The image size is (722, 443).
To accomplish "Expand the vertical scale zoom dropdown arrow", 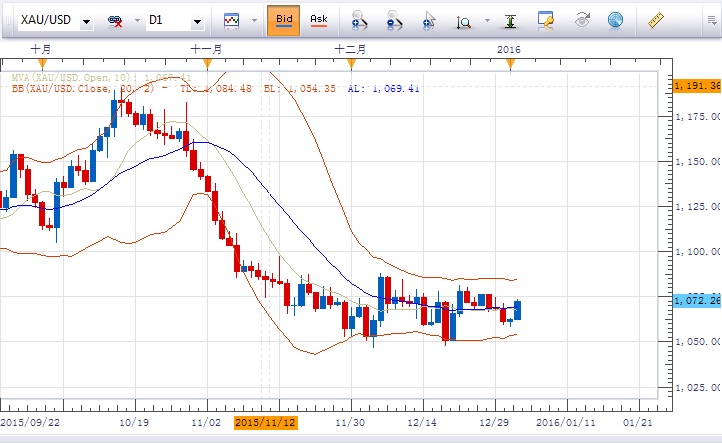I will (x=487, y=20).
